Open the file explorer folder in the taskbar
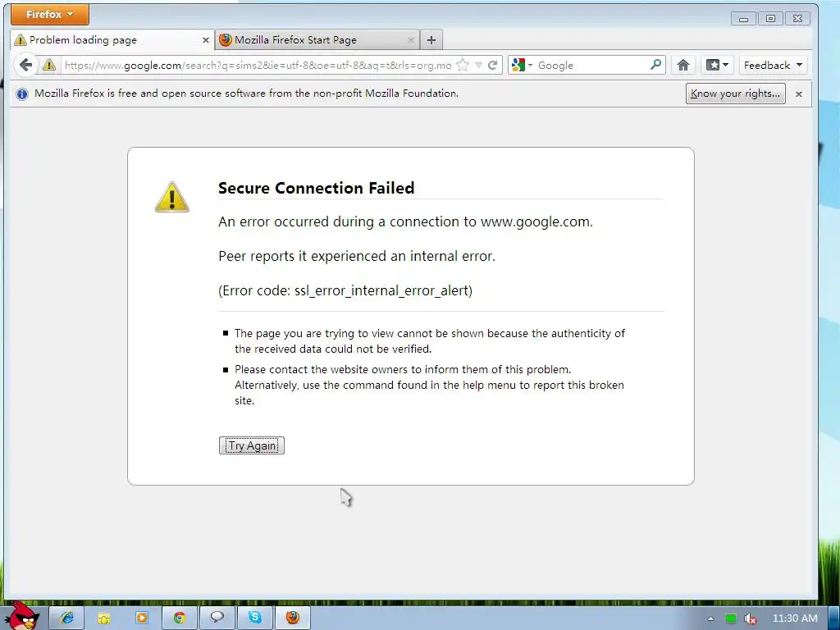 (104, 618)
